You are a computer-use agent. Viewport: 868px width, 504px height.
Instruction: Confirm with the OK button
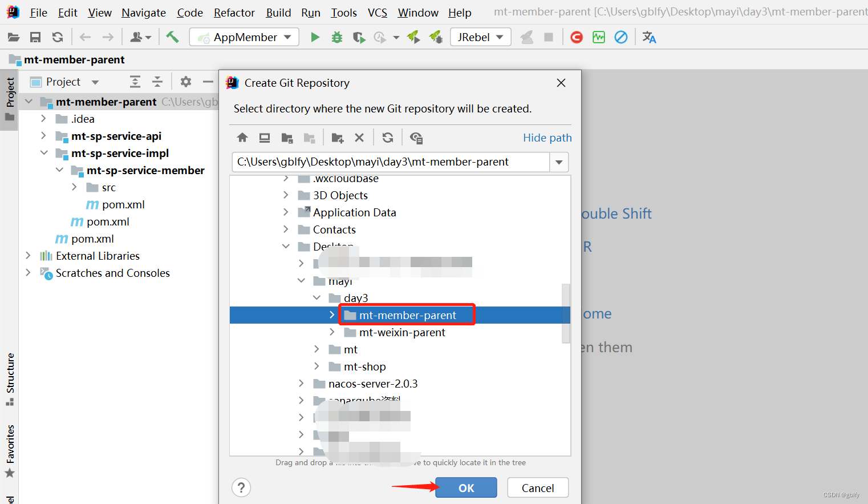coord(466,488)
